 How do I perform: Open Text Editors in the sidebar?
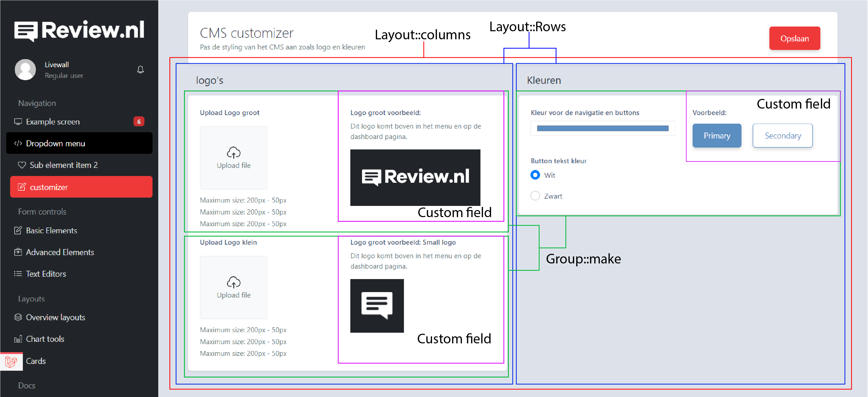80,274
